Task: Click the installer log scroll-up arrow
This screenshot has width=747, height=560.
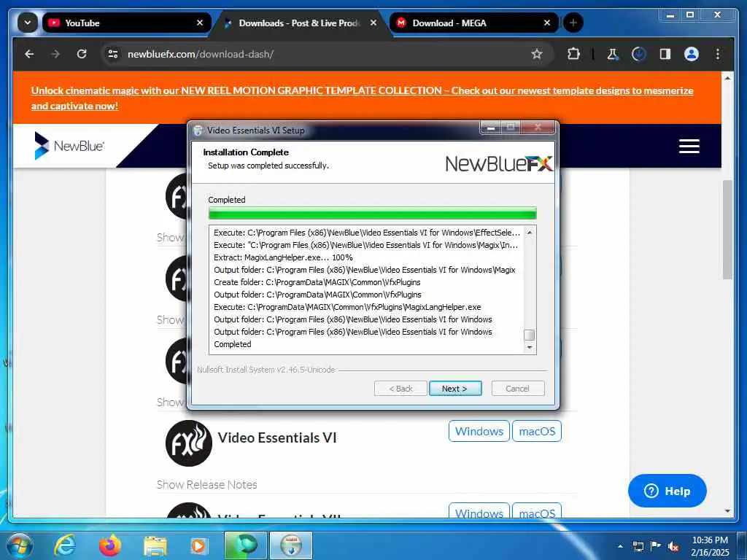Action: [x=530, y=233]
